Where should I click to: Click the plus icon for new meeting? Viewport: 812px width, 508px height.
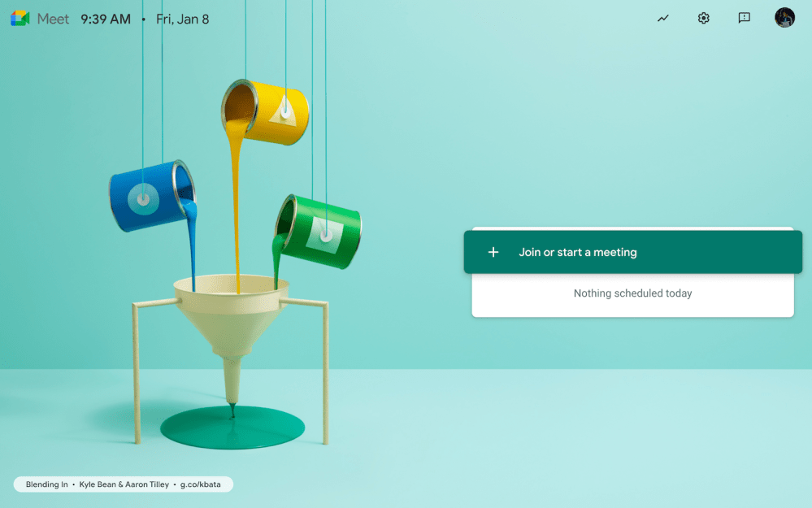coord(493,253)
